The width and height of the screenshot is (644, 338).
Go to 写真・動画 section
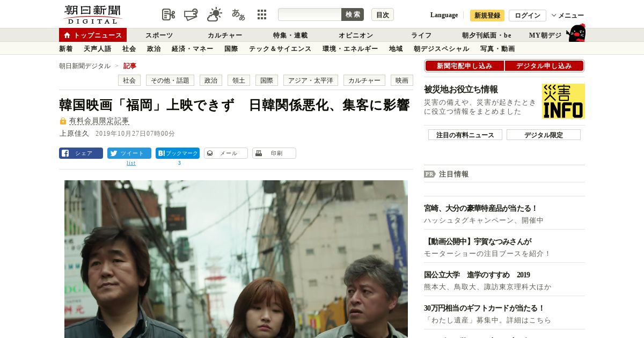[x=497, y=49]
